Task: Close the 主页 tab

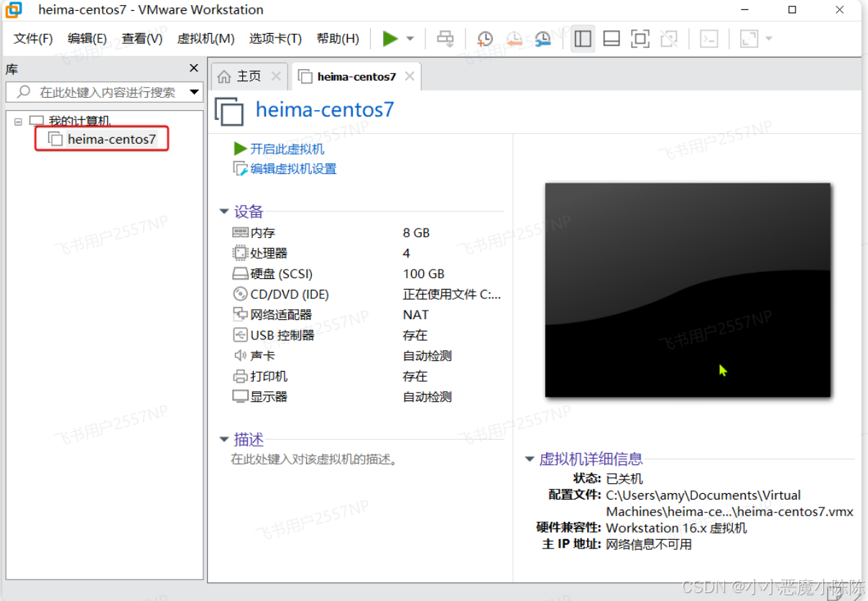Action: (x=275, y=76)
